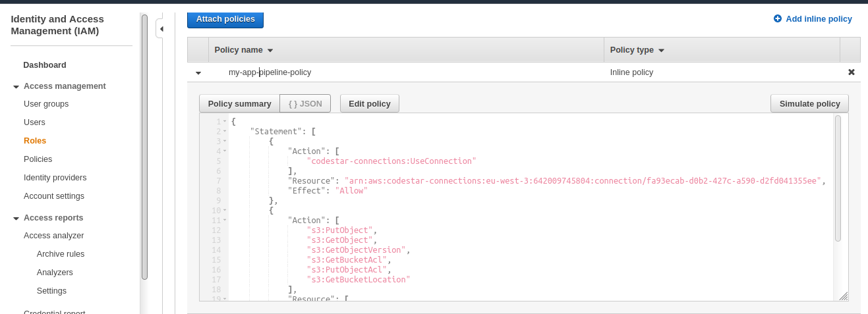This screenshot has height=314, width=868.
Task: Collapse the my-app-pipeline-policy row
Action: [x=198, y=73]
